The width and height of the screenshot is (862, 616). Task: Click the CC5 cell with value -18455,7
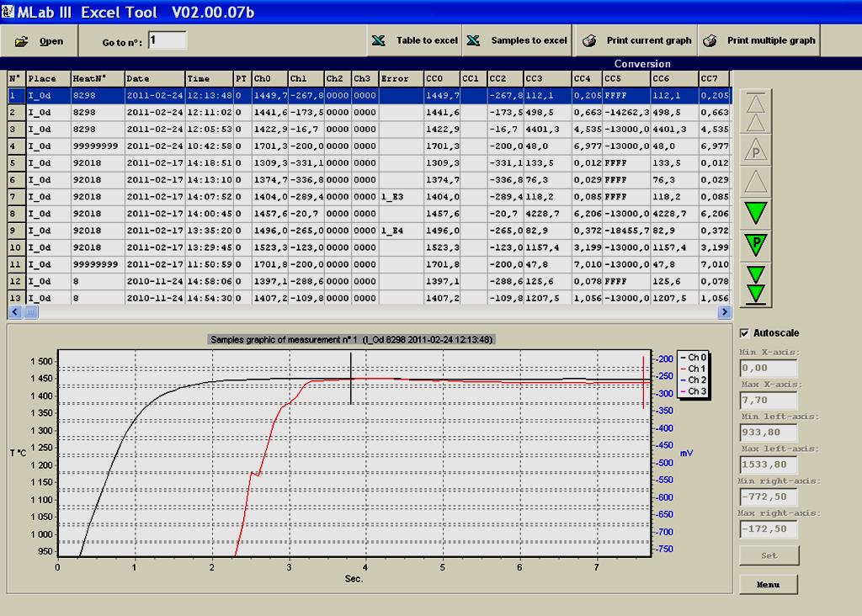(x=626, y=231)
